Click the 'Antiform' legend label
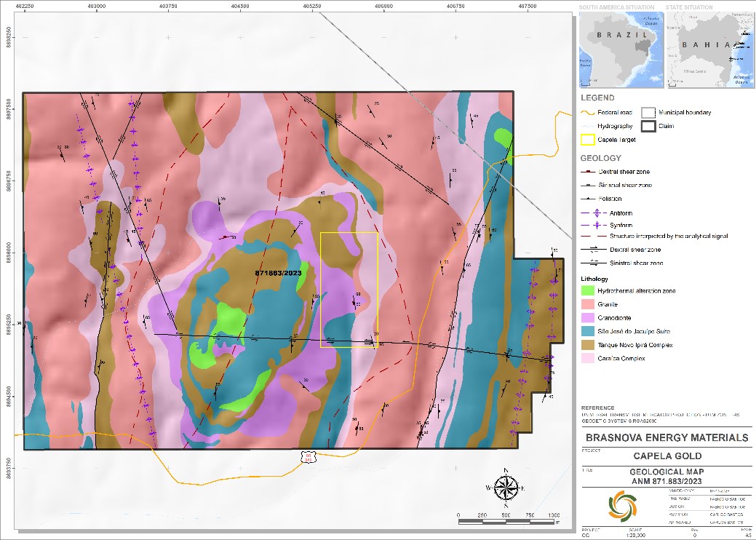This screenshot has height=540, width=756. (x=621, y=213)
